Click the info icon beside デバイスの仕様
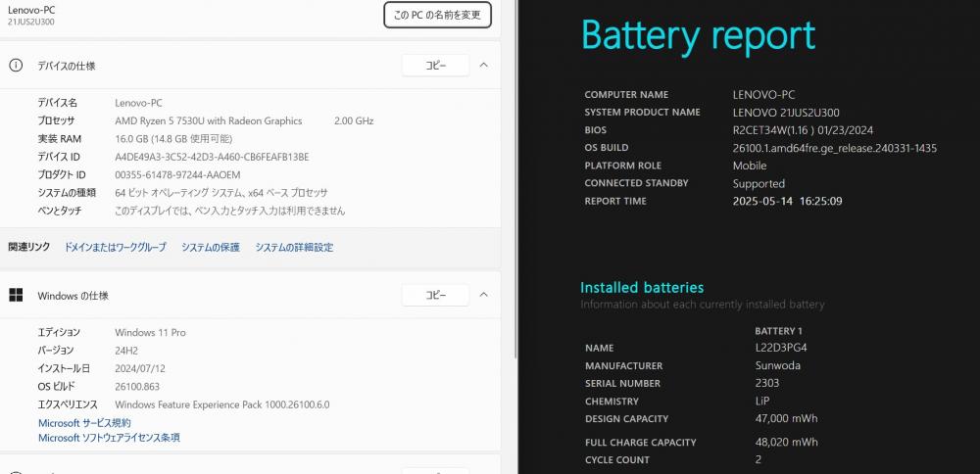Screen dimensions: 980x474 [16, 66]
